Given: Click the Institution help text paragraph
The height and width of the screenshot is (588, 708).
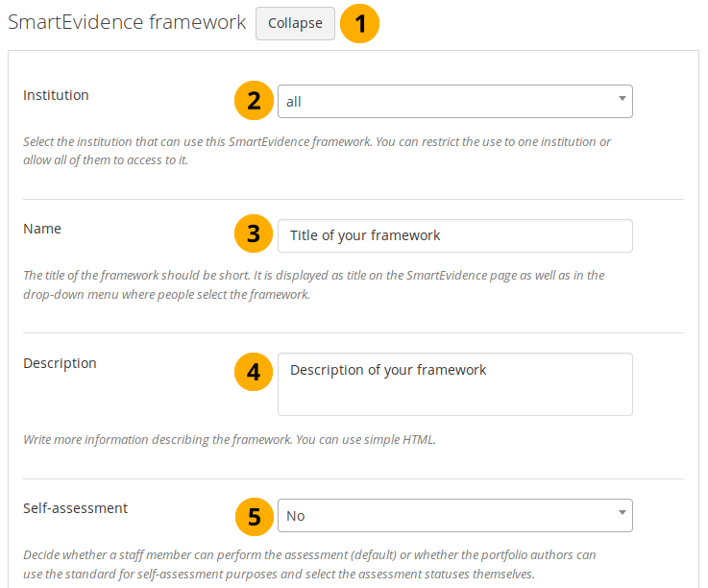Looking at the screenshot, I should pos(317,151).
